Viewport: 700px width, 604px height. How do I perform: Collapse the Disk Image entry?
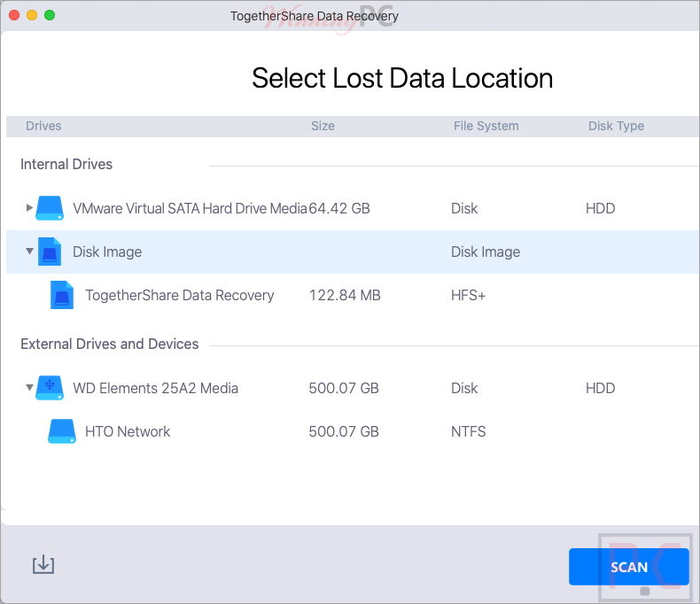[x=29, y=252]
